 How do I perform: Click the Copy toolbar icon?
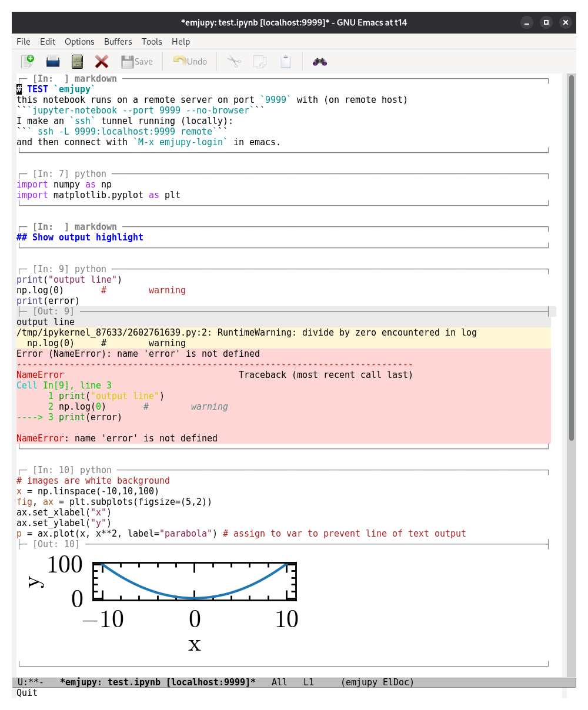259,61
